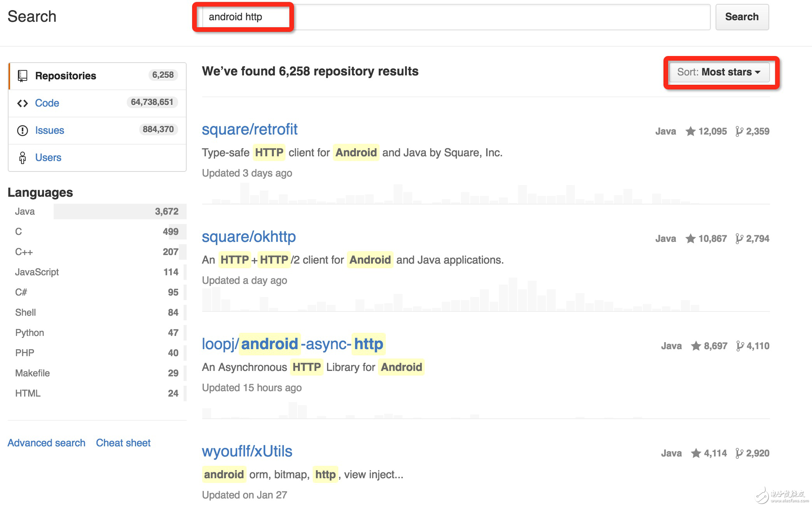Click the Issues exclamation icon
Screen dimensions: 812x507
tap(23, 130)
